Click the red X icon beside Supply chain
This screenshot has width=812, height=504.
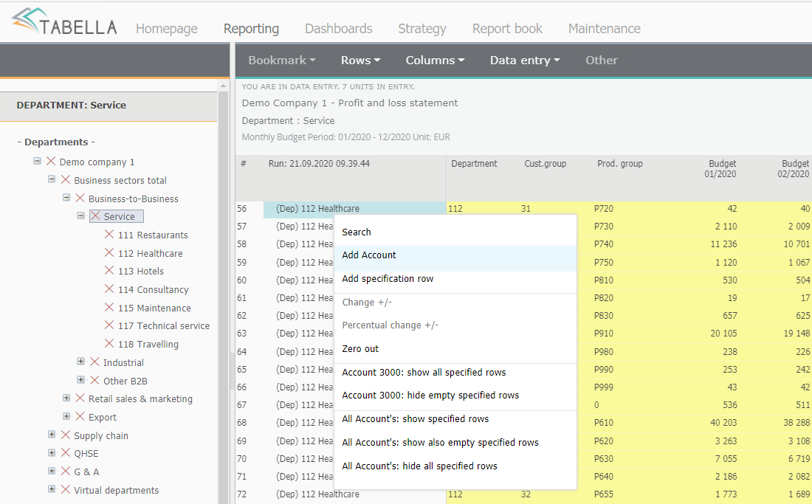[x=65, y=435]
